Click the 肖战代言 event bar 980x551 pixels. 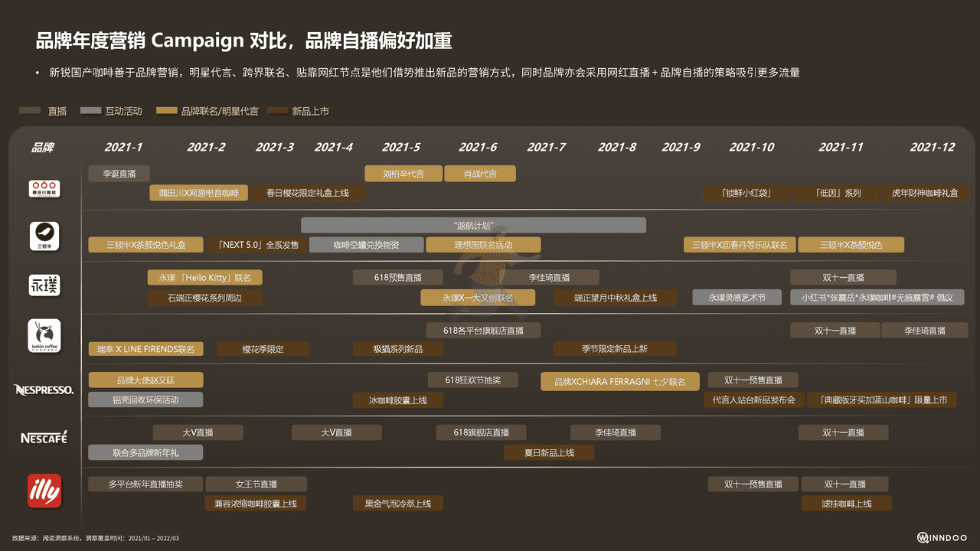480,174
